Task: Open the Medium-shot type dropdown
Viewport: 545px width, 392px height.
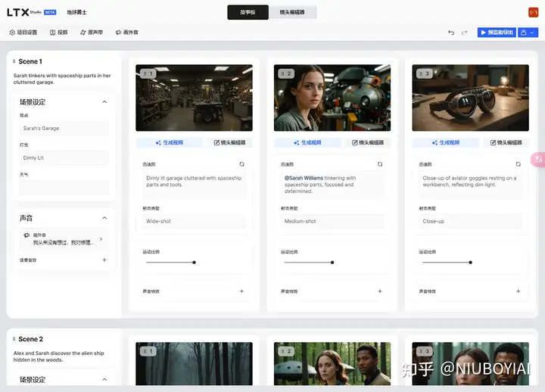Action: click(332, 221)
